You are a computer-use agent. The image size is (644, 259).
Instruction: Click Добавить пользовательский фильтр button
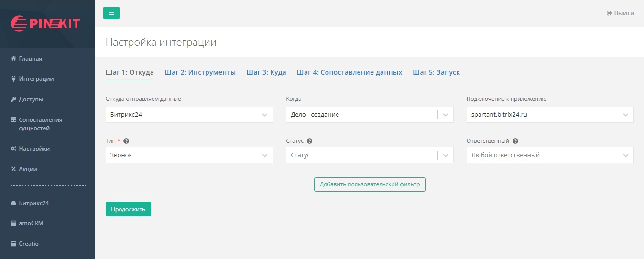point(370,184)
